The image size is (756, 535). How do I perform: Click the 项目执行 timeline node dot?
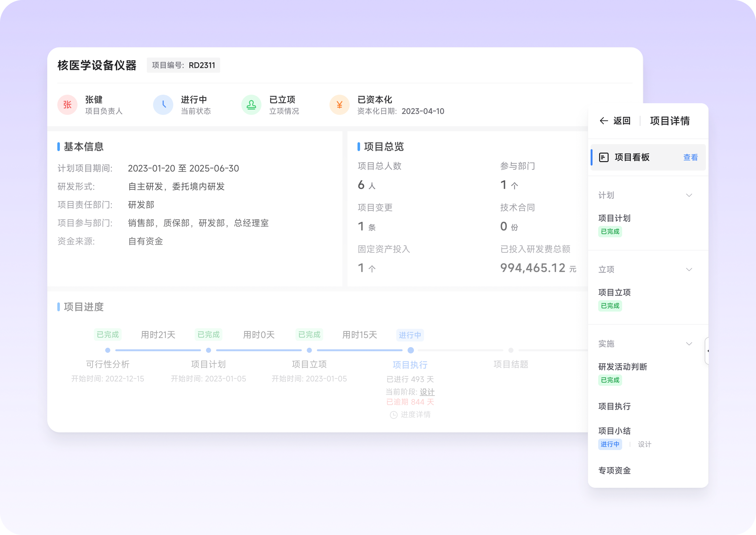pyautogui.click(x=410, y=350)
